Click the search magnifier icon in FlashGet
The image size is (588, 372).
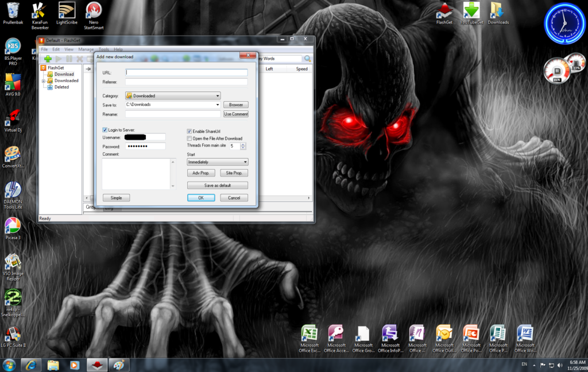coord(308,59)
